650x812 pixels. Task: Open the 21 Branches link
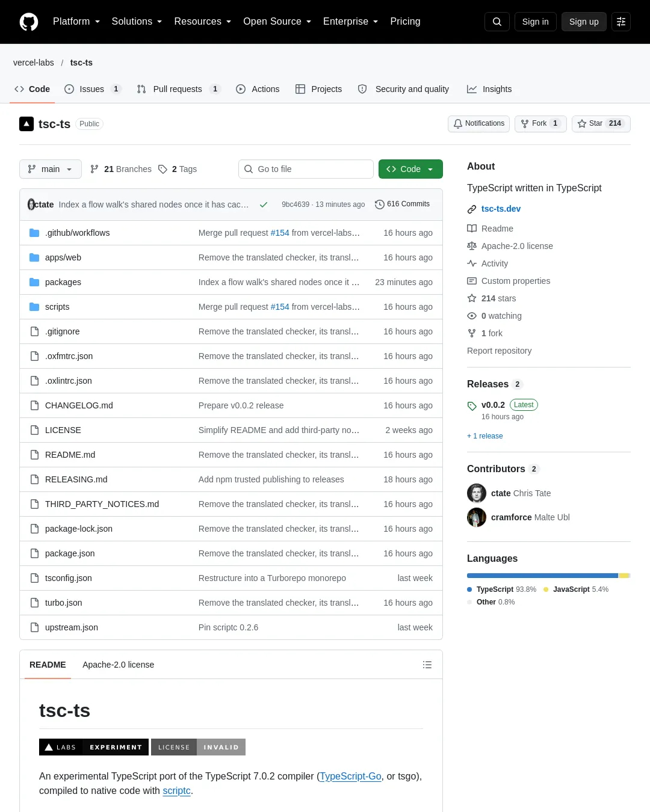click(x=121, y=169)
